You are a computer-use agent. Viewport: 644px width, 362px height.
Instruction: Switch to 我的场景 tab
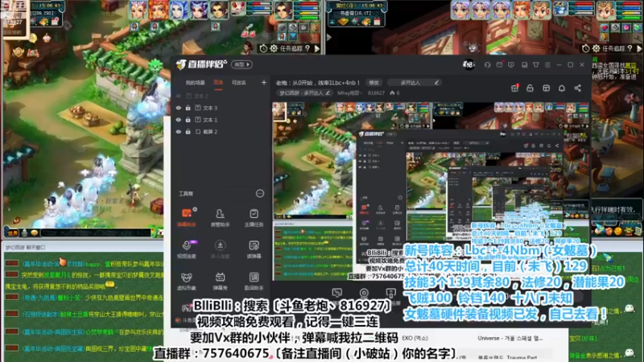pyautogui.click(x=195, y=83)
